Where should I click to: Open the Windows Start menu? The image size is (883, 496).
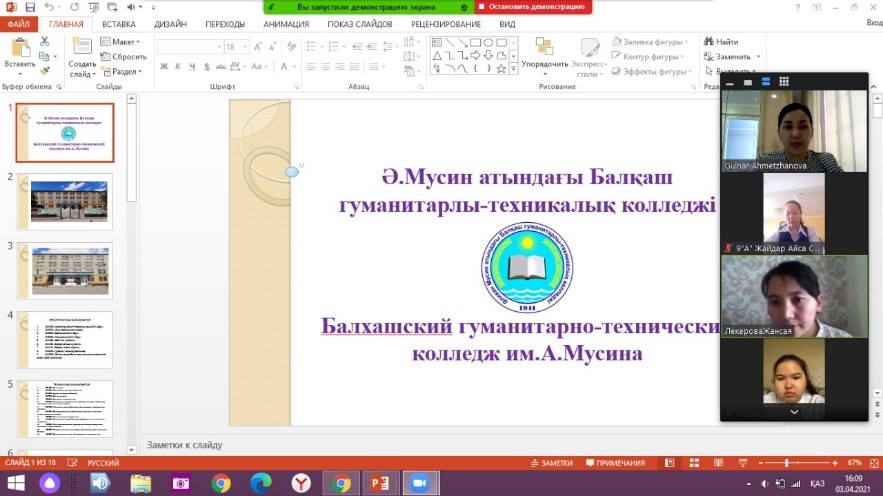click(16, 483)
